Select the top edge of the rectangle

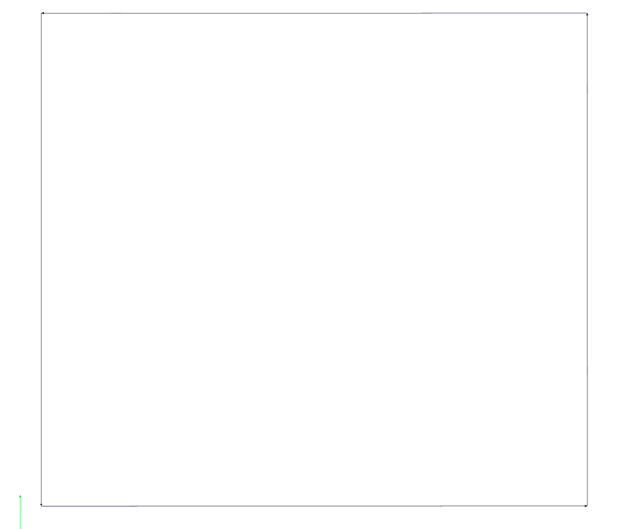pos(315,13)
